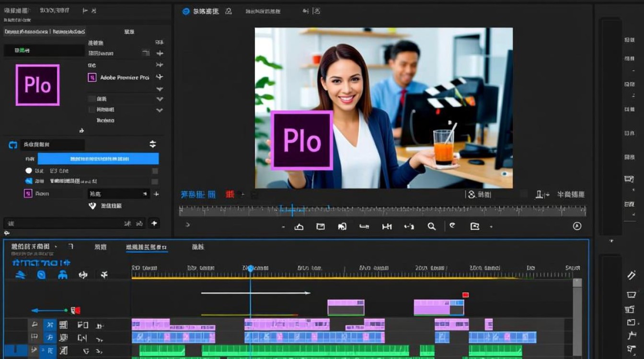
Task: Click the up-down arrows in left panel
Action: [153, 144]
